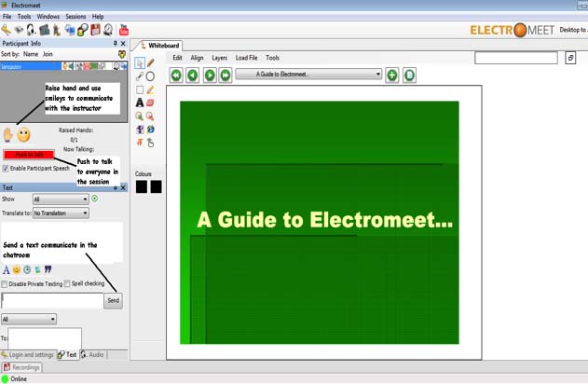Open the Help menu
The height and width of the screenshot is (384, 588).
coord(98,17)
